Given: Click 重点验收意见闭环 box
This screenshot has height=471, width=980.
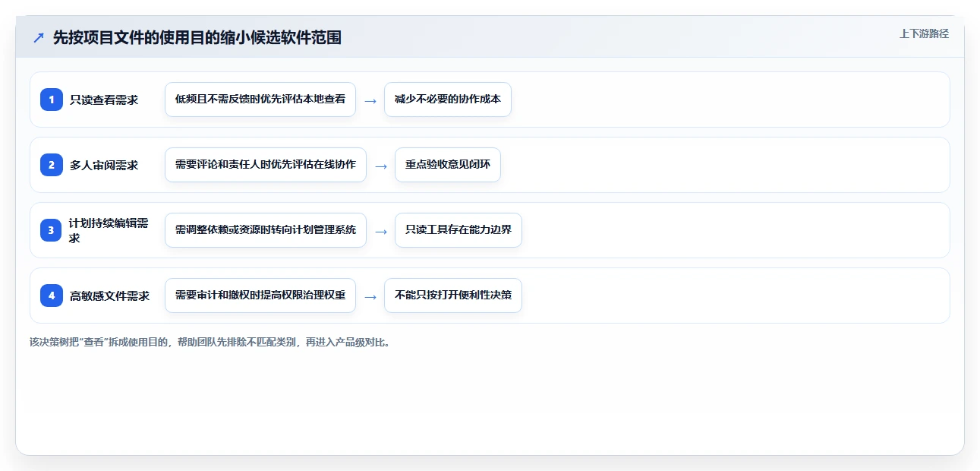Looking at the screenshot, I should pos(448,165).
